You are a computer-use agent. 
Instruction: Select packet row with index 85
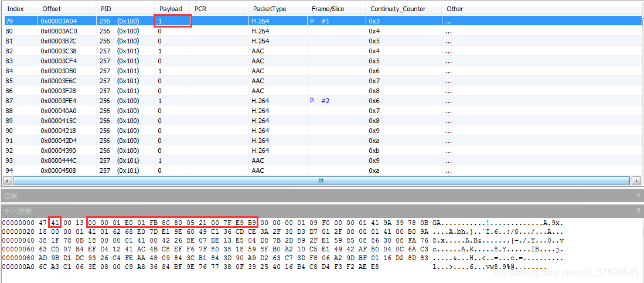pyautogui.click(x=323, y=81)
